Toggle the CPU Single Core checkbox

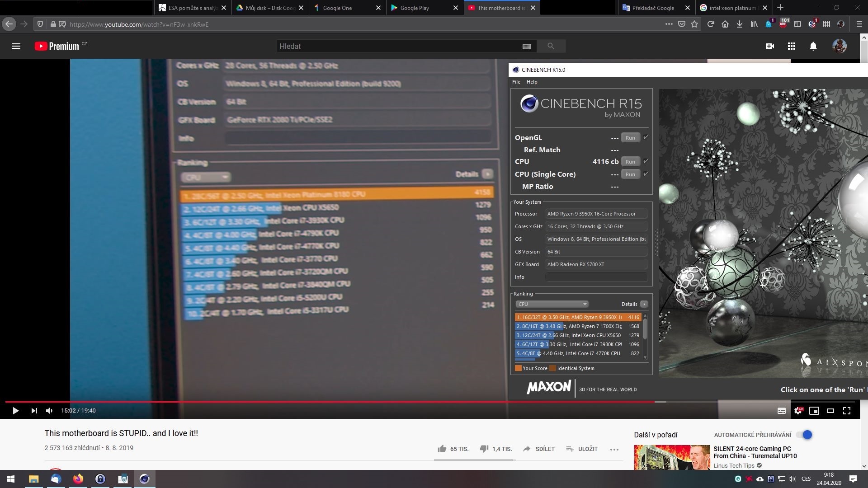coord(646,174)
